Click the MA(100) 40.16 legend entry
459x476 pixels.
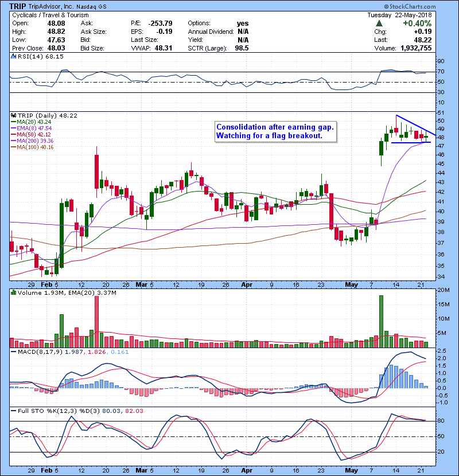pyautogui.click(x=33, y=147)
